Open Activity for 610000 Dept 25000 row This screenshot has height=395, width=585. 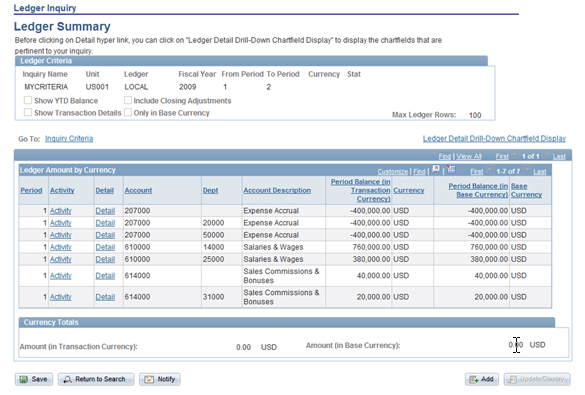pos(60,259)
